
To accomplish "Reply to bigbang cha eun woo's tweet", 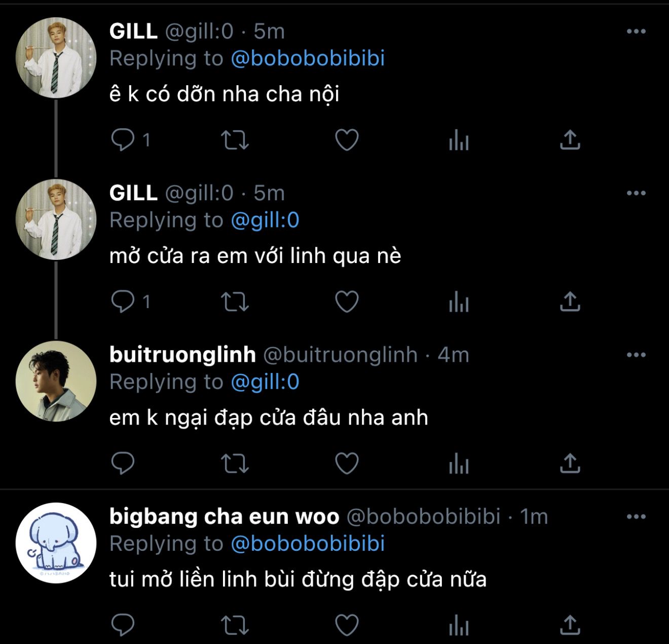I will (x=123, y=625).
